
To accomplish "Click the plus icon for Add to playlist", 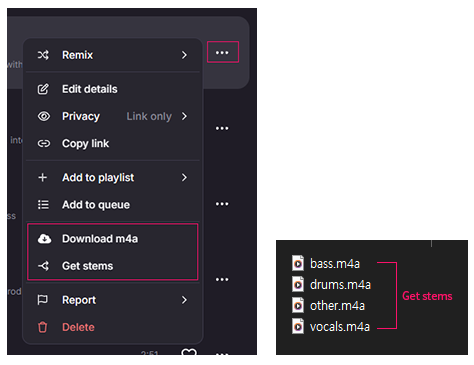I will click(x=43, y=178).
